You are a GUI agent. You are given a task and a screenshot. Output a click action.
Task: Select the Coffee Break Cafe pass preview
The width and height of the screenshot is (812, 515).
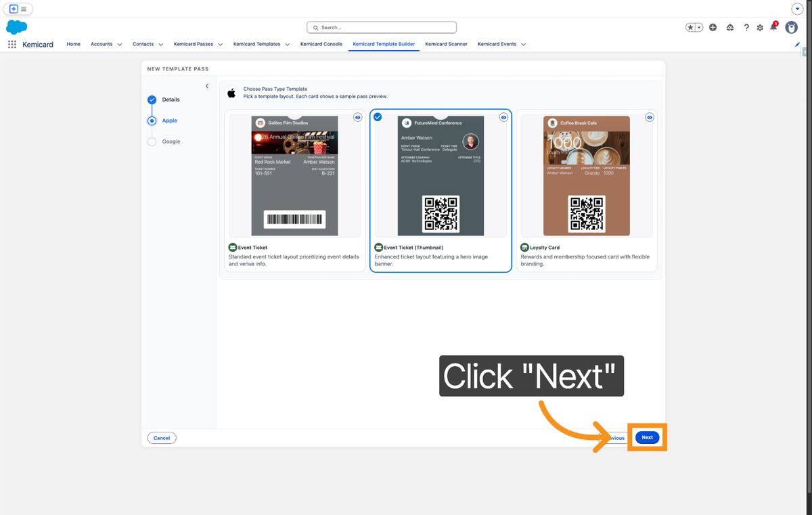coord(587,175)
